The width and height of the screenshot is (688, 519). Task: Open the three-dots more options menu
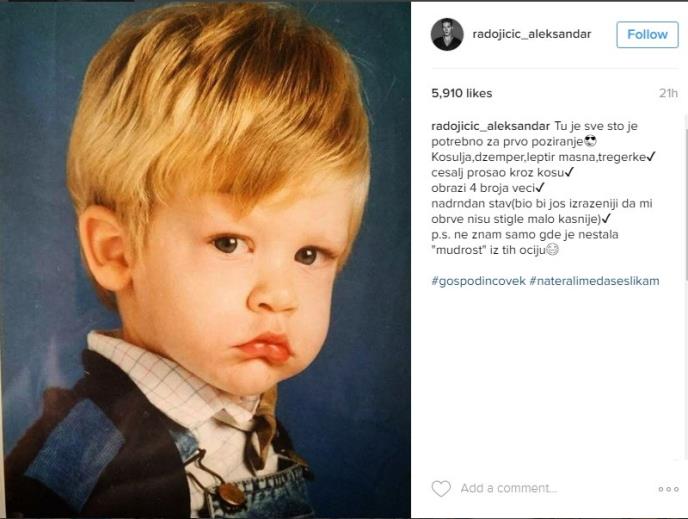669,489
